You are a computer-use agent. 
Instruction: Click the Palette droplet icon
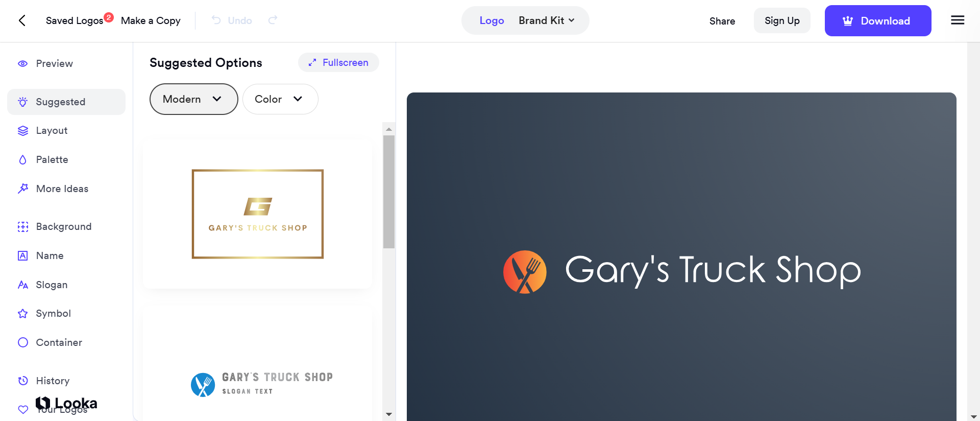[x=23, y=160]
